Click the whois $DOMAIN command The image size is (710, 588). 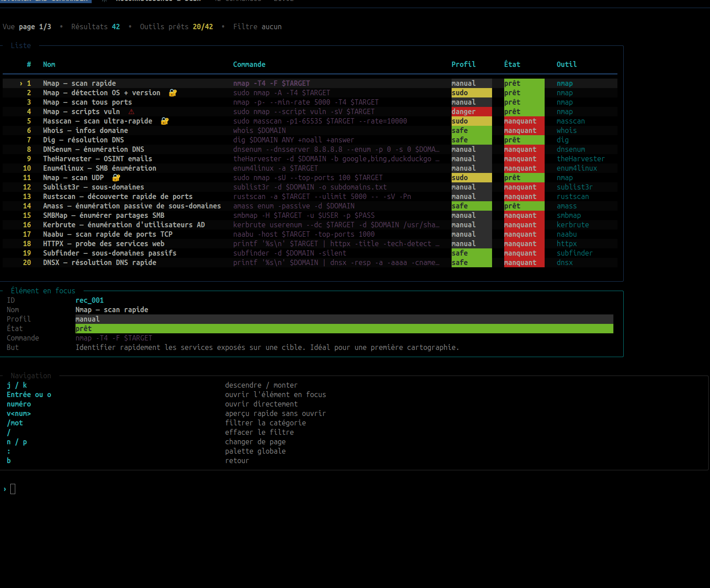259,131
